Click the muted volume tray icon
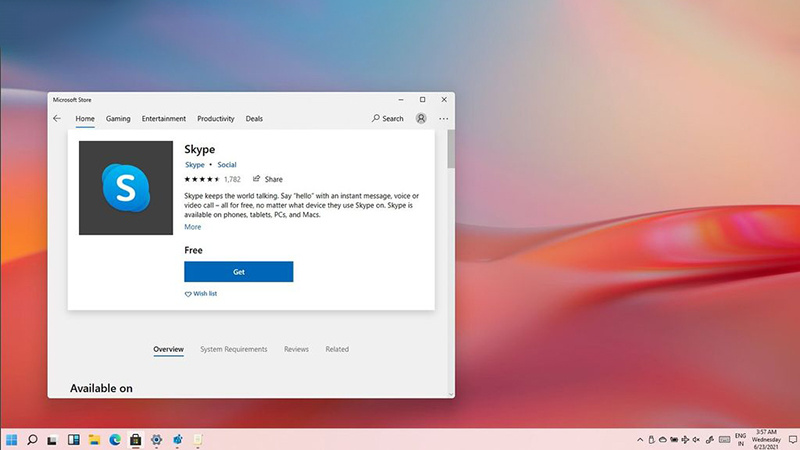 coord(696,439)
